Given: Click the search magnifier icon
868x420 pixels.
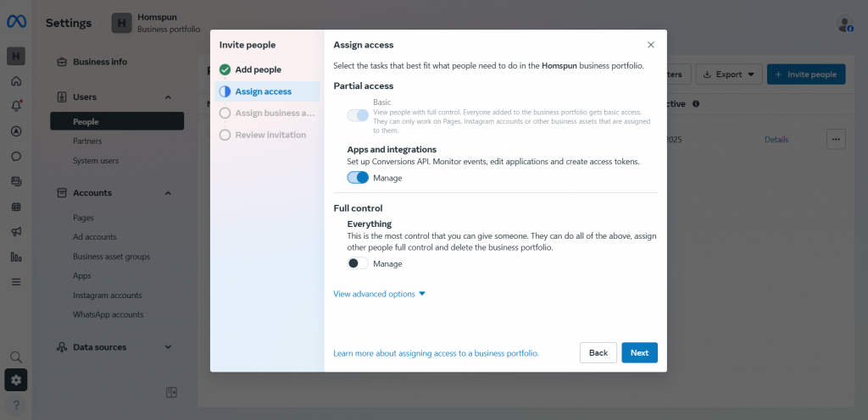Looking at the screenshot, I should point(16,356).
